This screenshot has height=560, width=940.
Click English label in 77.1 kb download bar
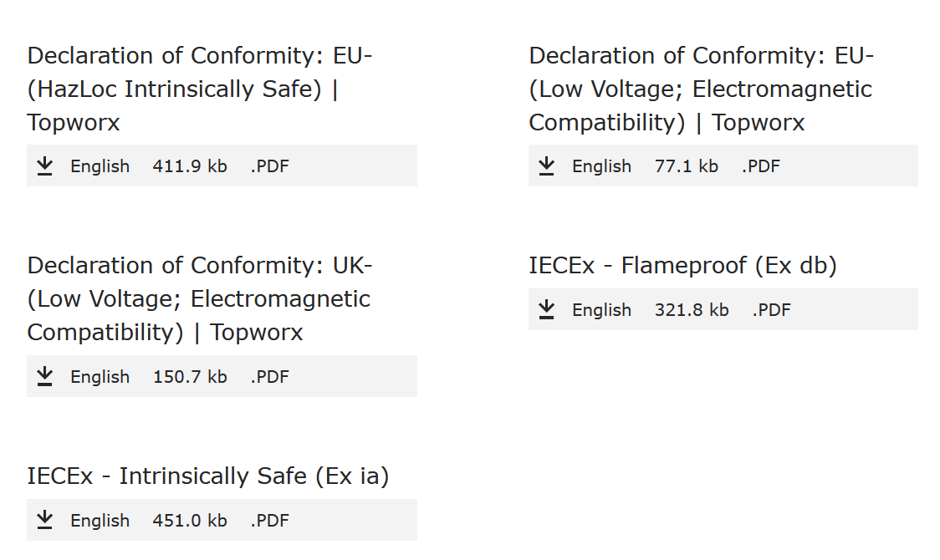click(601, 166)
